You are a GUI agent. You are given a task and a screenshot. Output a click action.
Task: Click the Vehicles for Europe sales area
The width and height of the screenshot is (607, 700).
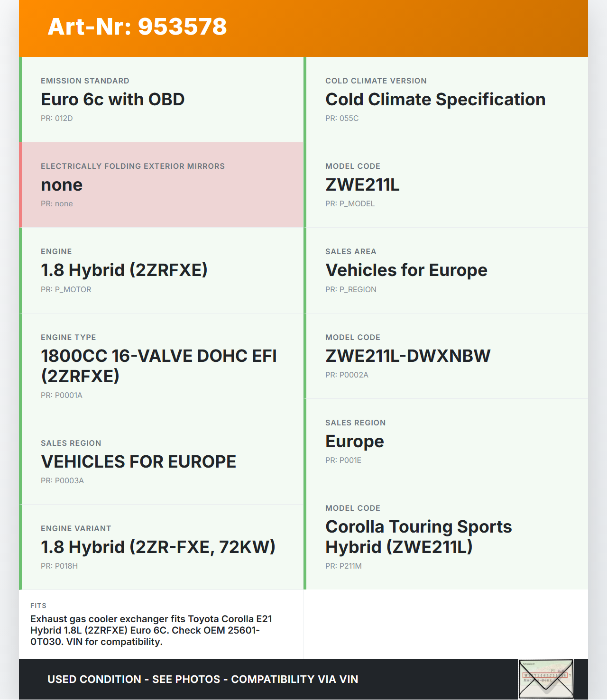(x=406, y=270)
